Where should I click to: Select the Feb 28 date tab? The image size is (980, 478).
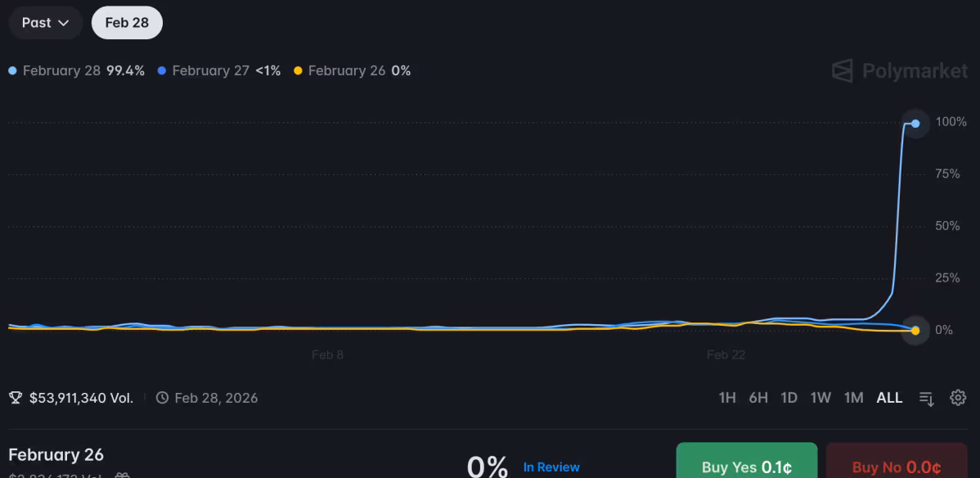127,23
